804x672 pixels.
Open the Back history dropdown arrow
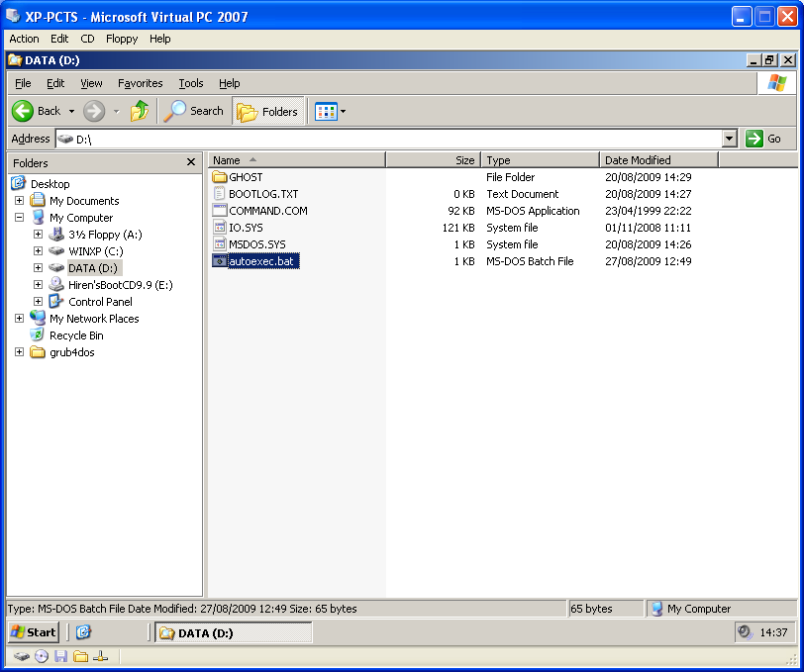coord(71,111)
